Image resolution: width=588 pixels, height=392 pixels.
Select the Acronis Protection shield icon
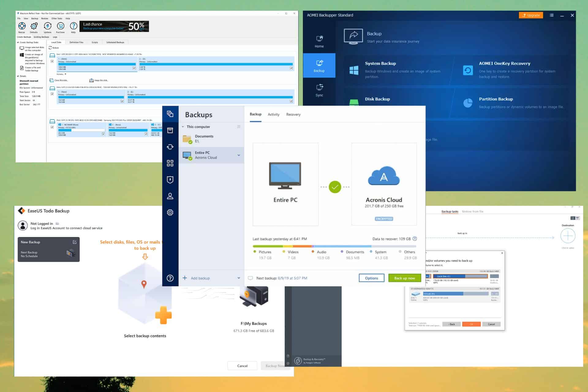(x=171, y=179)
